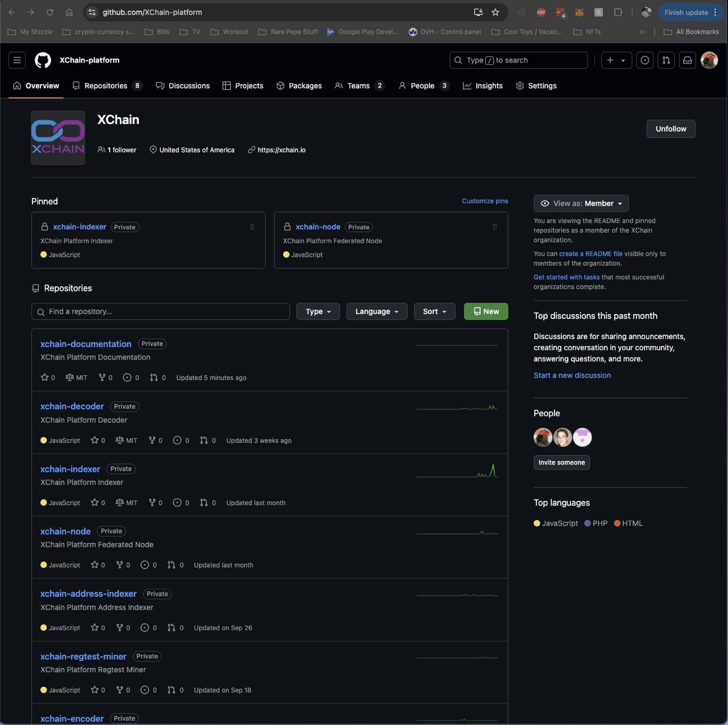Screen dimensions: 728x725
Task: Click the fork count on xchain-decoder
Action: point(155,440)
